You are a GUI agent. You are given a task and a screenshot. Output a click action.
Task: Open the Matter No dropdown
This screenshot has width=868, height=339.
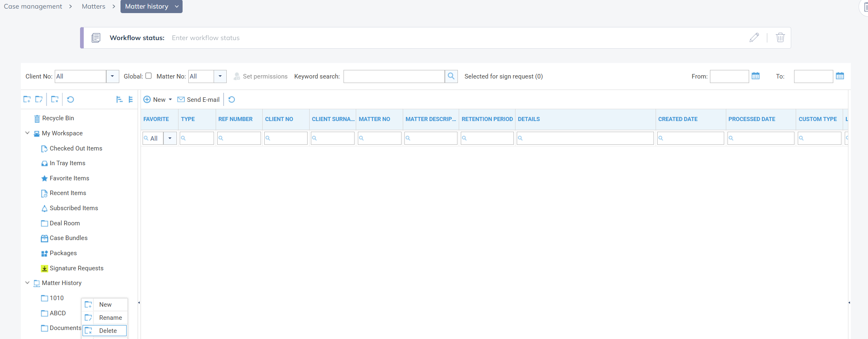(x=220, y=76)
